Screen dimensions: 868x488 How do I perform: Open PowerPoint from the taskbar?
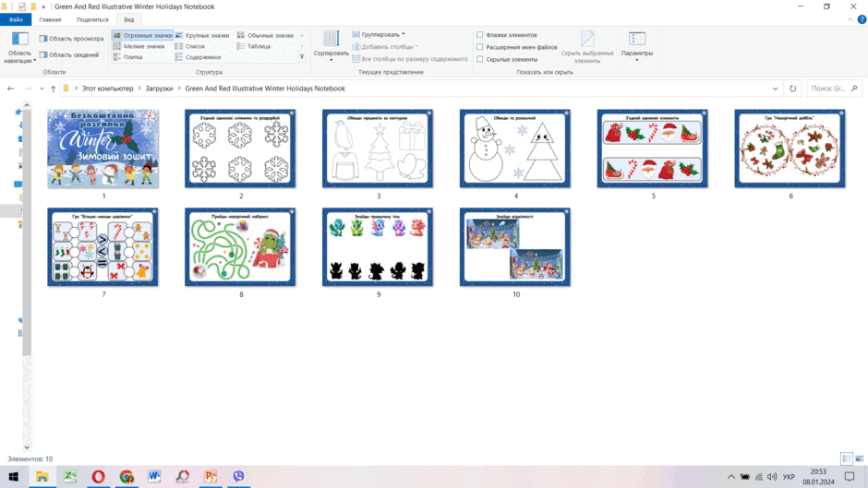(211, 476)
